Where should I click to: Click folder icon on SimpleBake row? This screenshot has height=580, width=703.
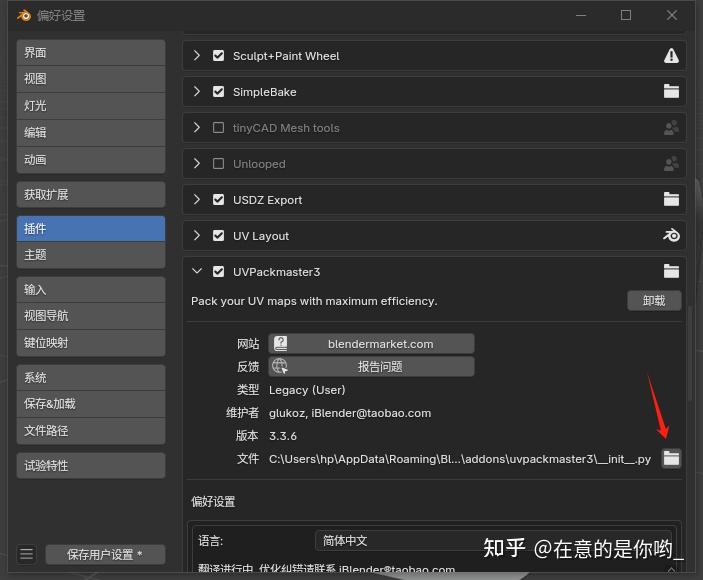click(671, 91)
